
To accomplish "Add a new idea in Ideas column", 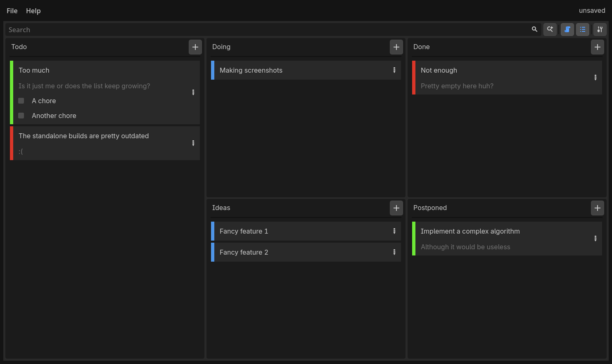I will (396, 208).
